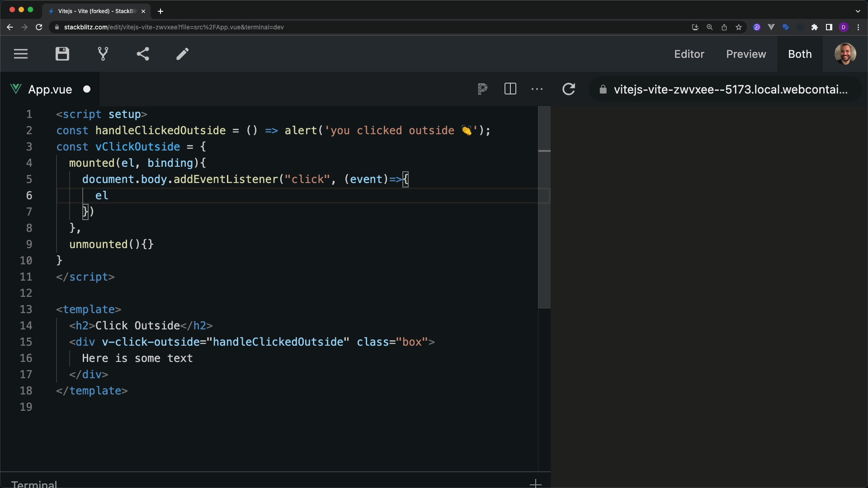Click the mounted(el, binding) line
The height and width of the screenshot is (488, 868).
(137, 163)
